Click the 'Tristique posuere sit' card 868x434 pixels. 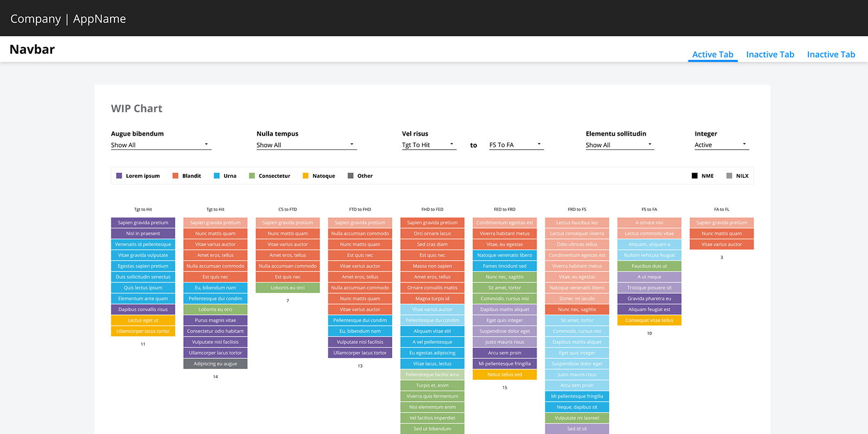pos(649,288)
